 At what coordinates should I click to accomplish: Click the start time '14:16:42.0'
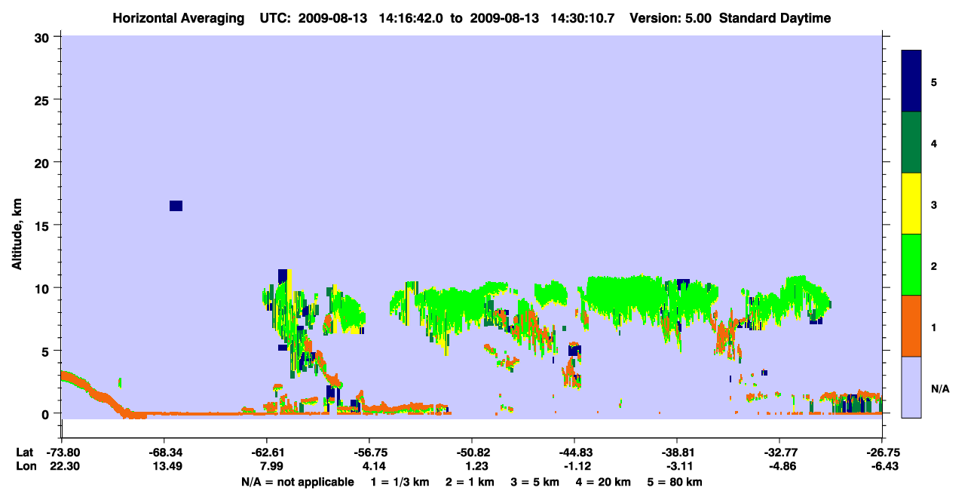pos(412,18)
